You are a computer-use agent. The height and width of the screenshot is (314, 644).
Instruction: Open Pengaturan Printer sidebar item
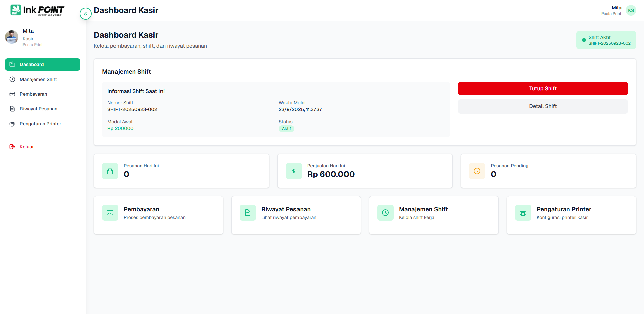(40, 124)
